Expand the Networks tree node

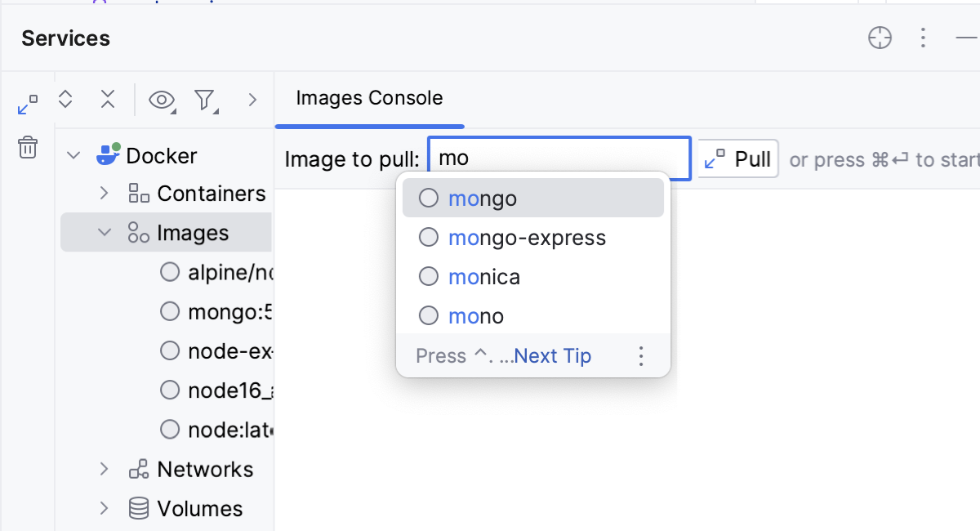tap(104, 469)
